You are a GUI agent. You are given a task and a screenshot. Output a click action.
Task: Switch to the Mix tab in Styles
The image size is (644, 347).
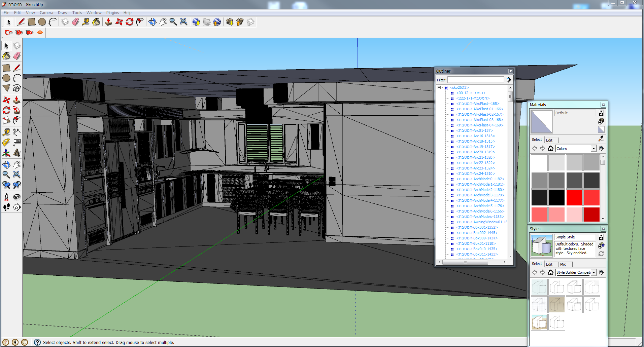click(563, 264)
